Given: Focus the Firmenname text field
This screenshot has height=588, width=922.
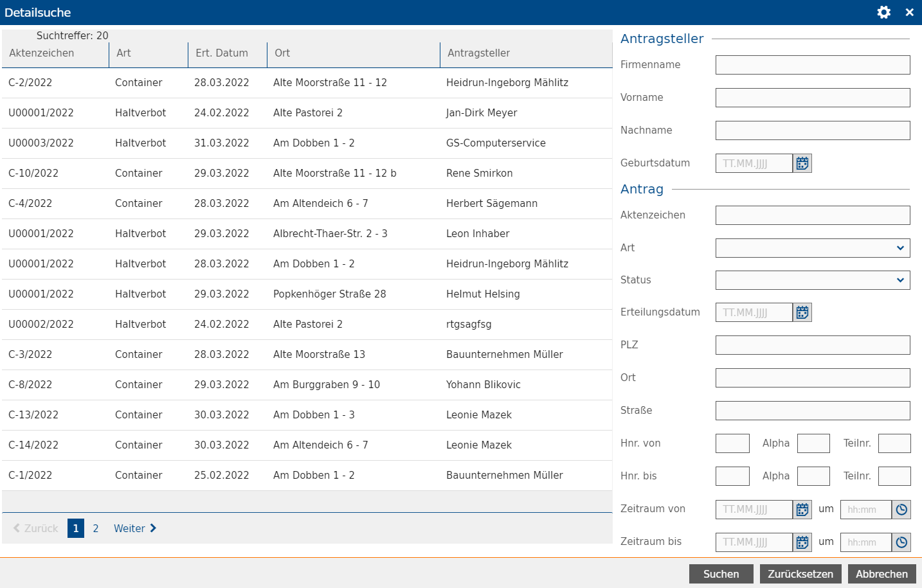Looking at the screenshot, I should point(812,65).
